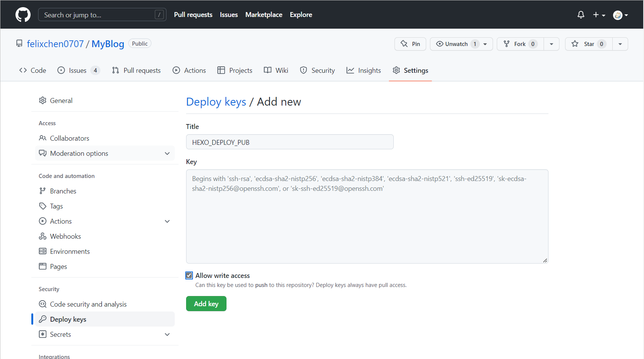The width and height of the screenshot is (644, 359).
Task: Expand the Fork options dropdown arrow
Action: coord(552,44)
